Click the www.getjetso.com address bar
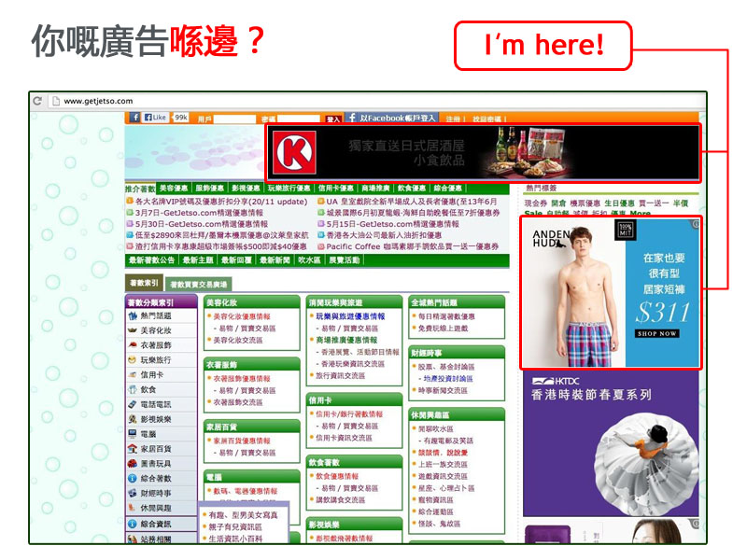 pos(376,101)
